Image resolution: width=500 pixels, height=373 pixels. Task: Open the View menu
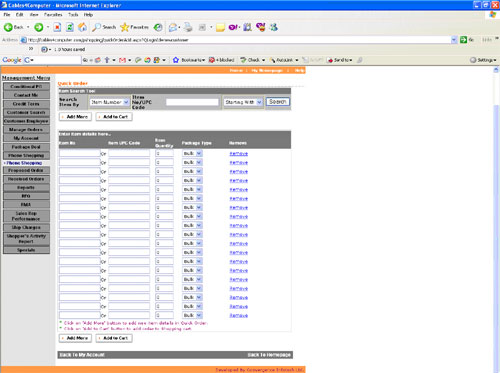coord(34,15)
